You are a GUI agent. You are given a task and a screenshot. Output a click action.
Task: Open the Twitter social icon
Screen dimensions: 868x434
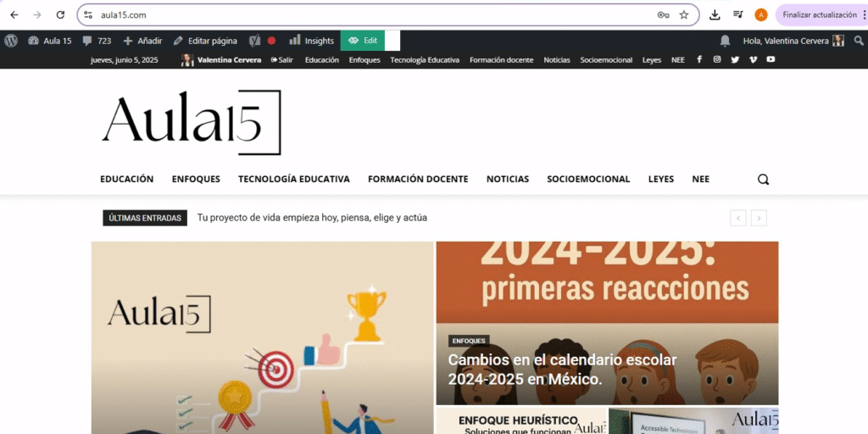735,60
